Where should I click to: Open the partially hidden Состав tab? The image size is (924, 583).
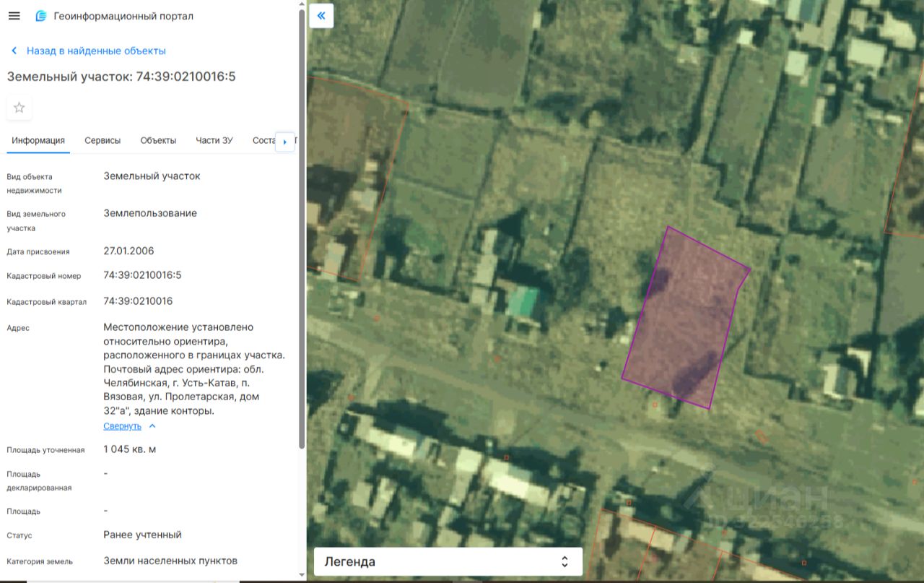[x=263, y=140]
